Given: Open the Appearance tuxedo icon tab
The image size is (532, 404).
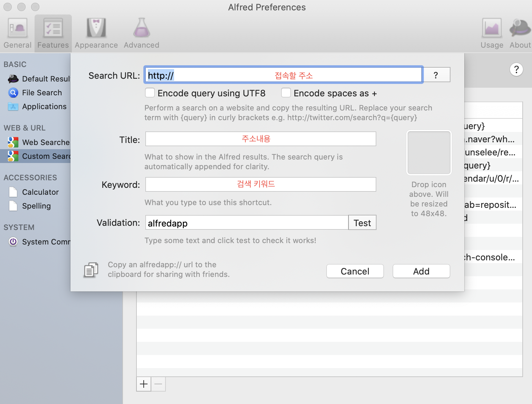Looking at the screenshot, I should 96,33.
